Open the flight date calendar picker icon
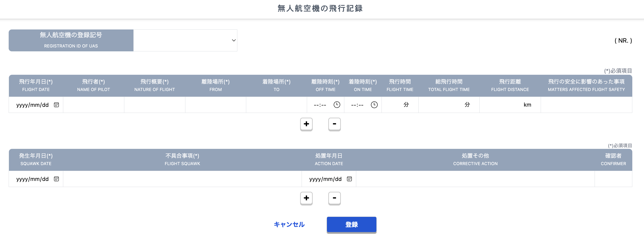644x247 pixels. [x=56, y=105]
